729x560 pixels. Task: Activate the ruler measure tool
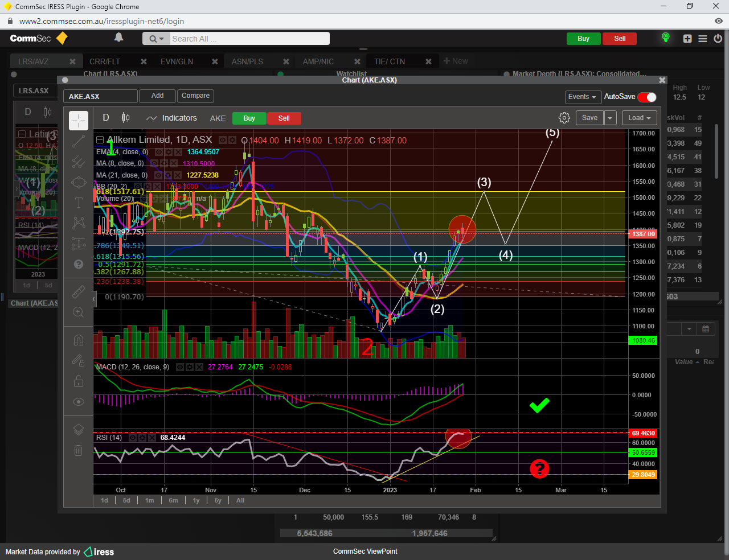point(79,292)
